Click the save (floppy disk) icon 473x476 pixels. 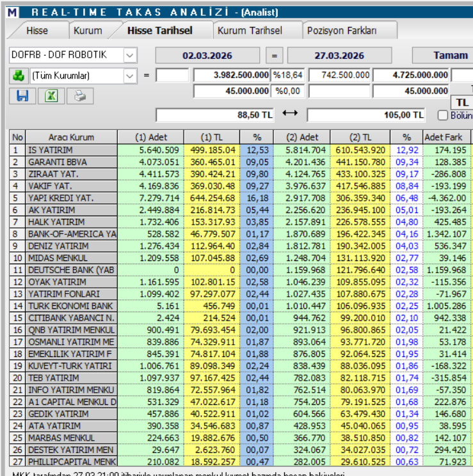(22, 96)
